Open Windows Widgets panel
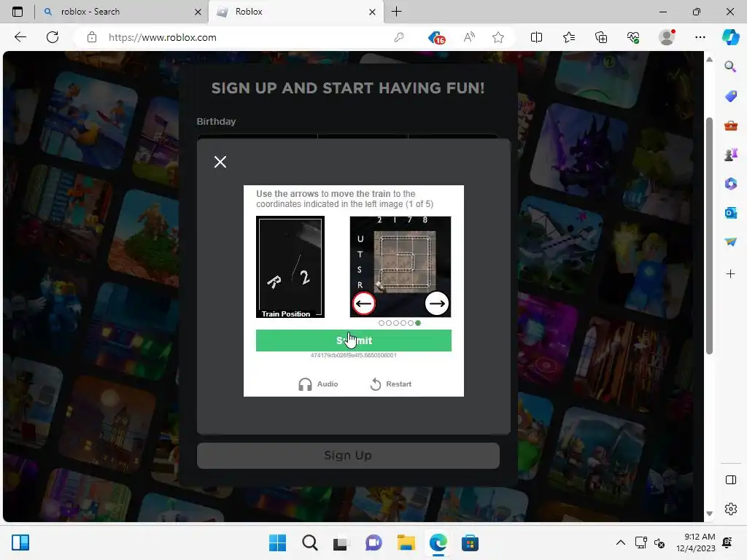Viewport: 747px width, 560px height. pyautogui.click(x=20, y=542)
